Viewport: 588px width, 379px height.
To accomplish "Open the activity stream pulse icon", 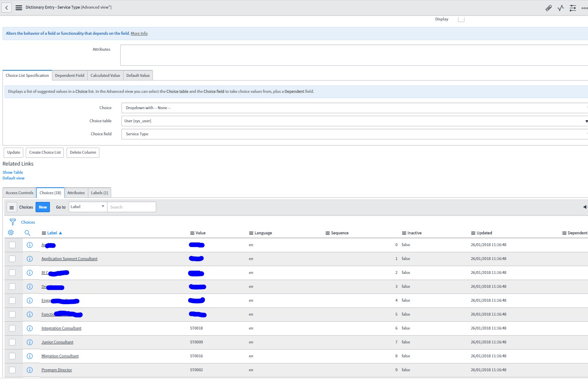I will 561,8.
